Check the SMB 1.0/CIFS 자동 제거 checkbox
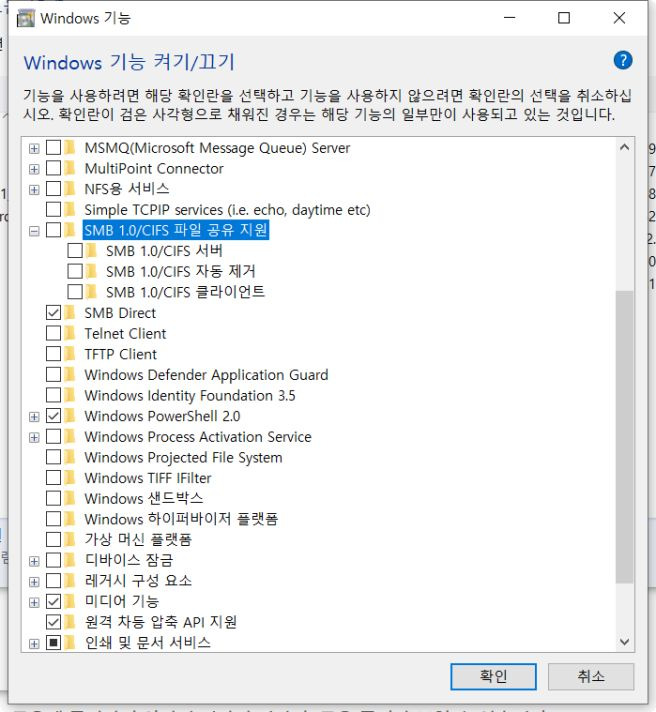The width and height of the screenshot is (656, 712). click(x=75, y=271)
